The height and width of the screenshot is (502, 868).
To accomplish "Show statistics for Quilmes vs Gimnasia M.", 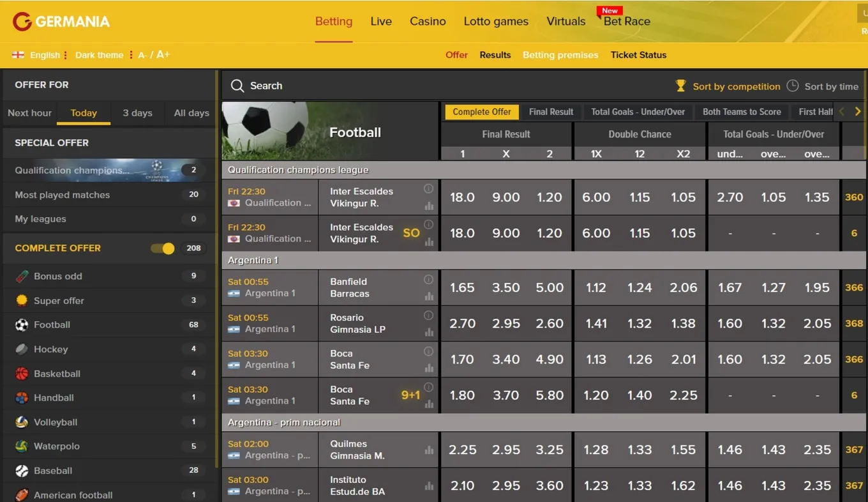I will point(429,450).
